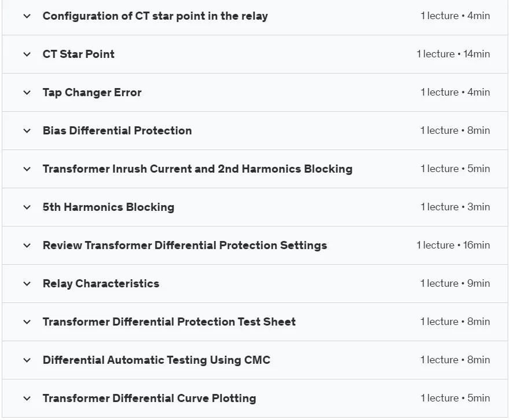Select Differential Automatic Testing Using CMC title
Image resolution: width=510 pixels, height=420 pixels.
(156, 360)
